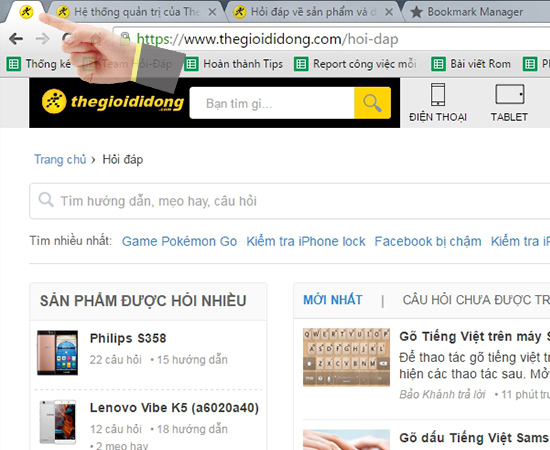
Task: Click the thegioididong logo
Action: [113, 102]
